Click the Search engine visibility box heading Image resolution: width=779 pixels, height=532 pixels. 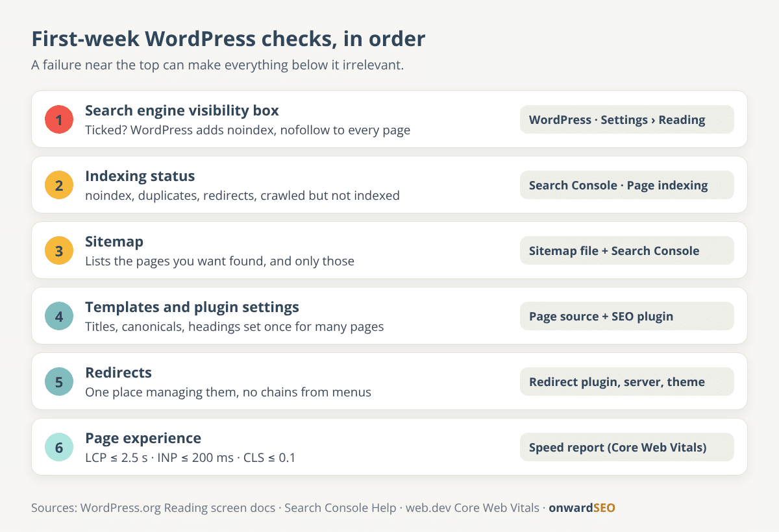182,110
